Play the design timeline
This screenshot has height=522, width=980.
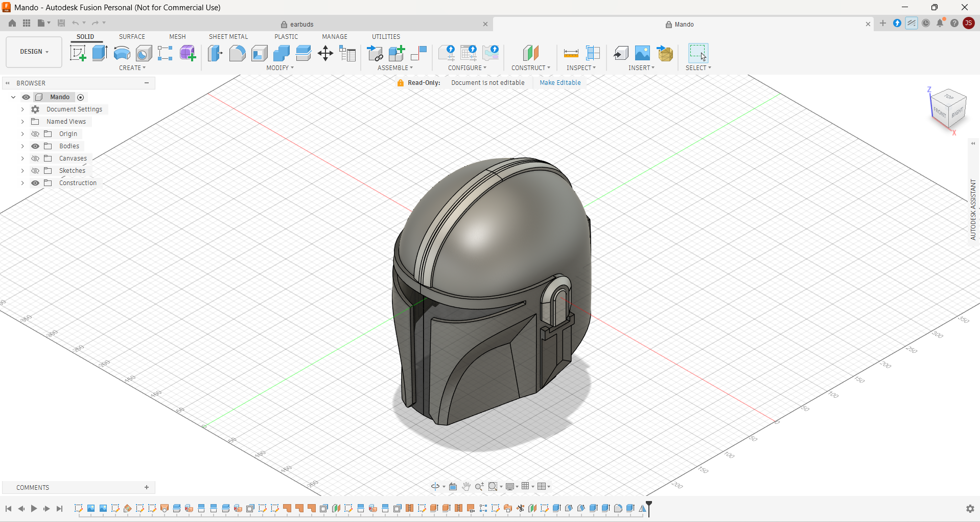[34, 509]
